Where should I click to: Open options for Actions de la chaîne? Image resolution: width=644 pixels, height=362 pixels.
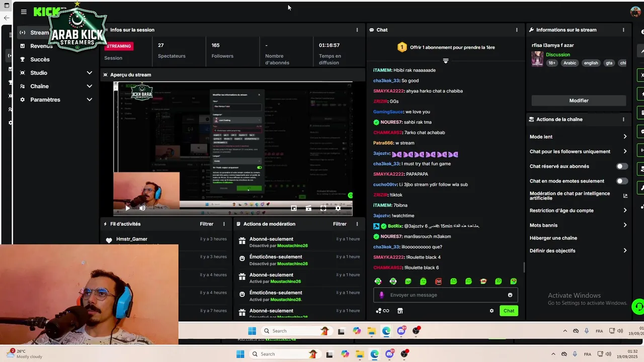point(623,120)
